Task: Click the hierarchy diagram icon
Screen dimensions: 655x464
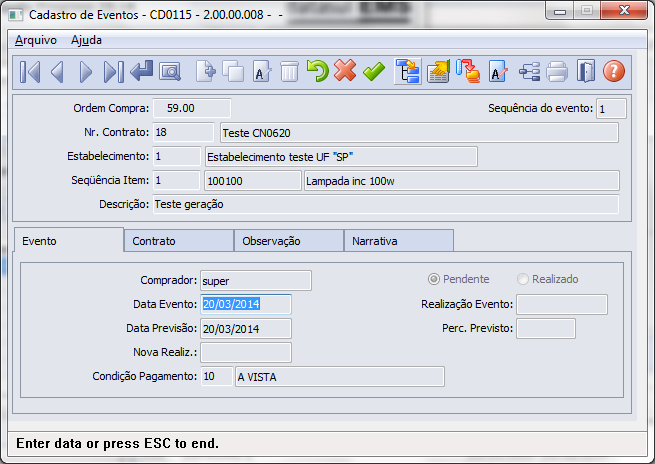Action: (529, 71)
